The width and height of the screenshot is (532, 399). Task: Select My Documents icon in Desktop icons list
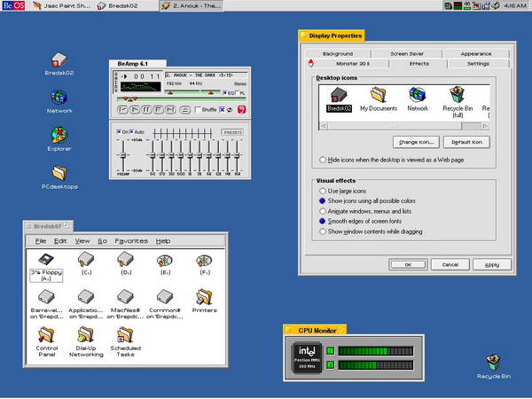point(379,95)
